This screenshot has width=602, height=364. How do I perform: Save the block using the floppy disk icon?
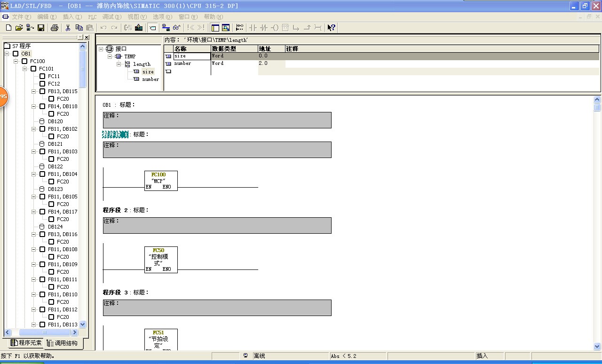(x=41, y=28)
